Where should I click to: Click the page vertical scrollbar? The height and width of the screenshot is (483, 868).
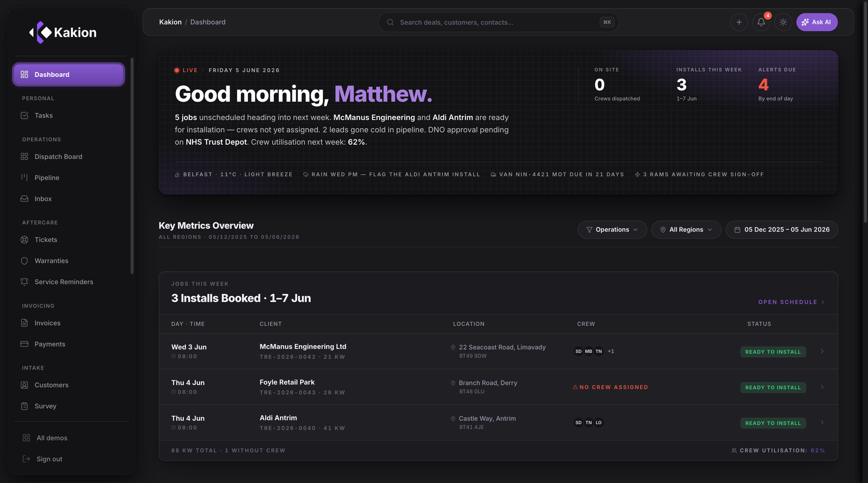coord(865,111)
